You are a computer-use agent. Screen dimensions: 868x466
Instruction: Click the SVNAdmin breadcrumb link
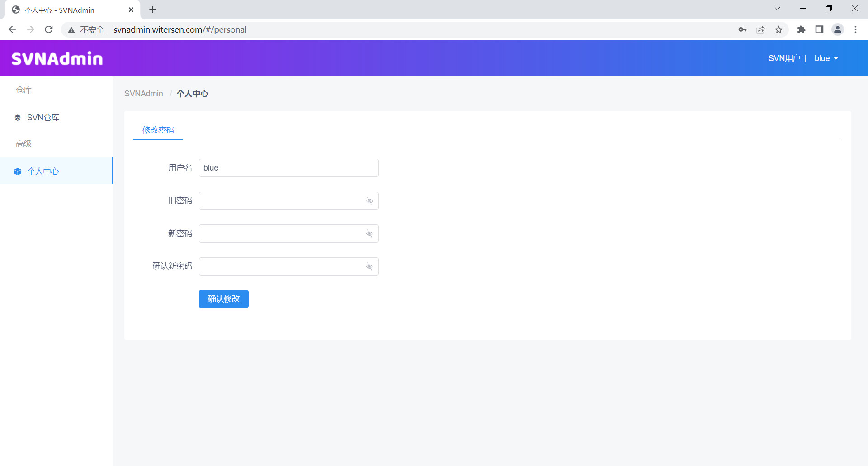144,94
